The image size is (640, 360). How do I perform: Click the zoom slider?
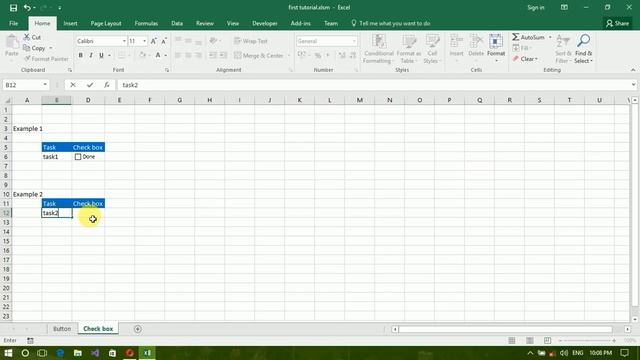[x=588, y=340]
